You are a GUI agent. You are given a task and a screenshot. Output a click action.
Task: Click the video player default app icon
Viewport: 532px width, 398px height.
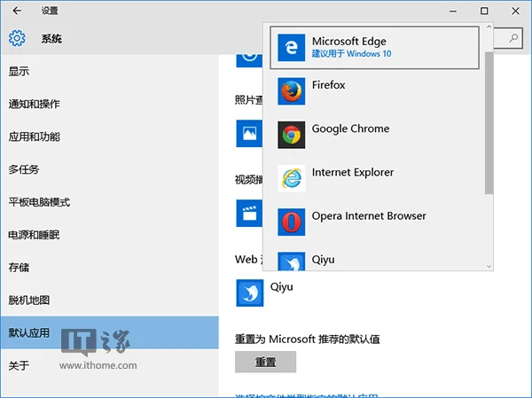point(249,213)
